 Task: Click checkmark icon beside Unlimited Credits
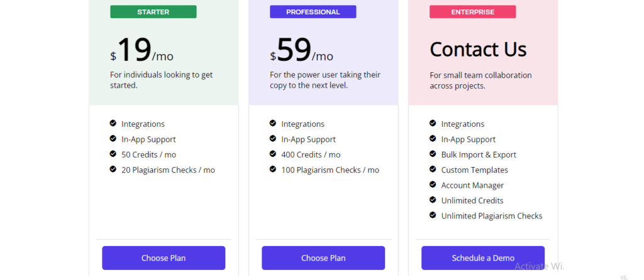tap(433, 200)
